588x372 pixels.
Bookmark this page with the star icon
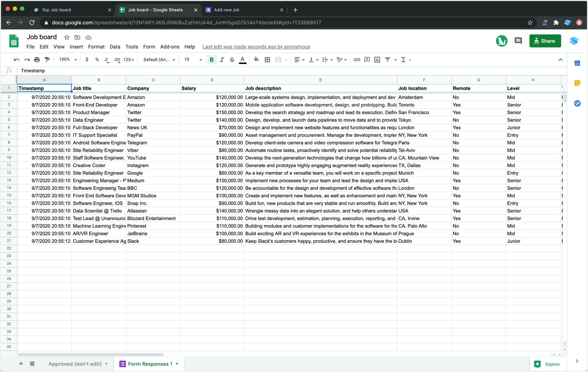tap(530, 23)
